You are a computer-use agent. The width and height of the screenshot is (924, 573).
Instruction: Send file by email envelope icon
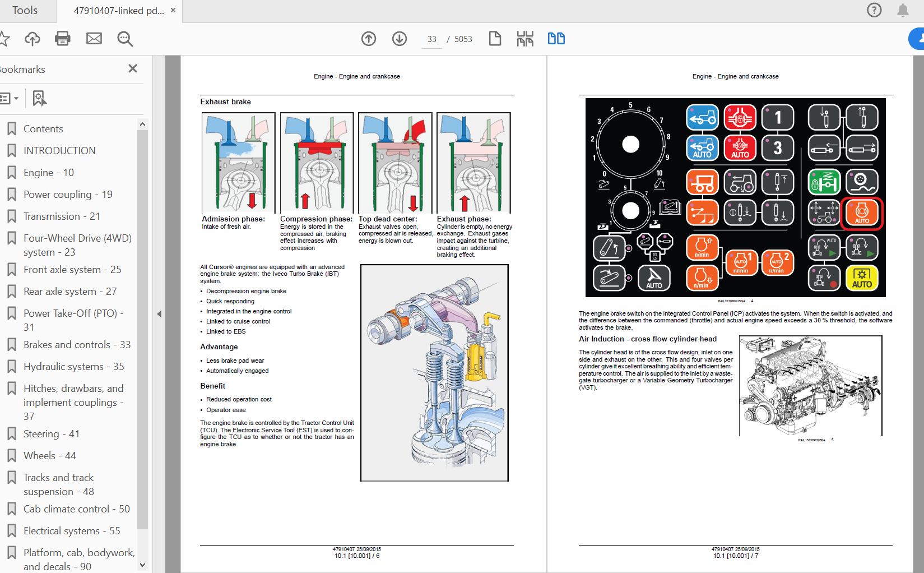coord(94,39)
